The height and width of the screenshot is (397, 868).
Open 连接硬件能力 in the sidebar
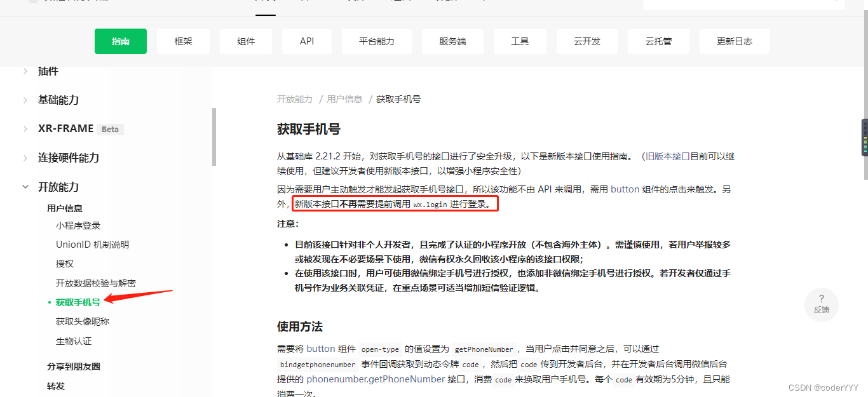point(69,158)
